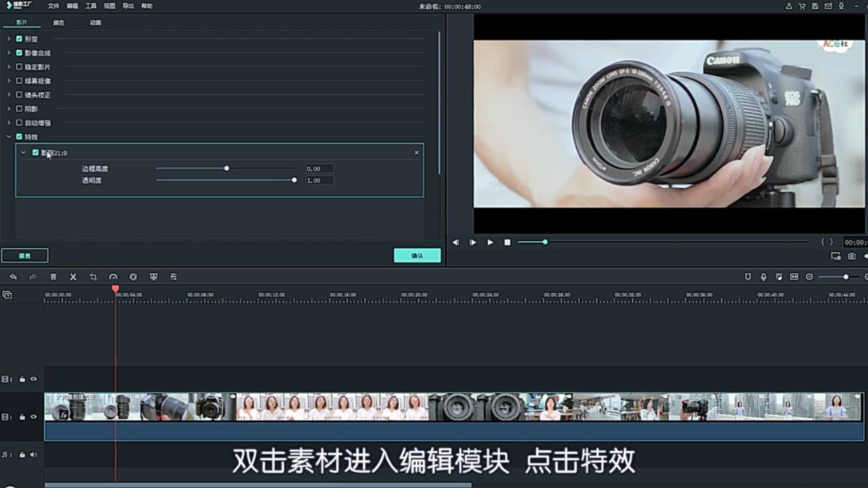The width and height of the screenshot is (868, 488).
Task: Toggle the 21:9 effect checkbox
Action: coord(35,152)
